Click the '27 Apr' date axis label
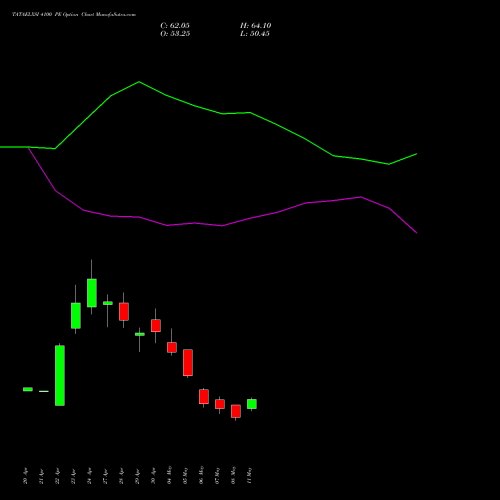 (106, 476)
